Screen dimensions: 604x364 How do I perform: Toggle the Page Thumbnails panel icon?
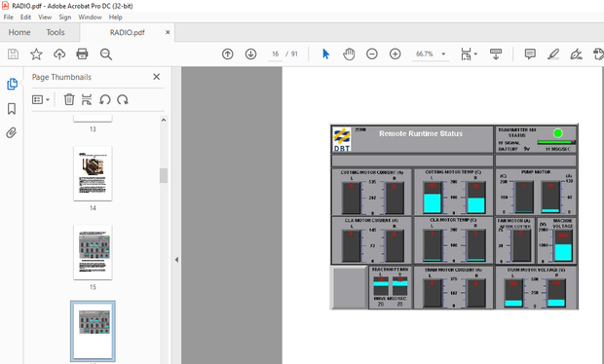tap(12, 84)
